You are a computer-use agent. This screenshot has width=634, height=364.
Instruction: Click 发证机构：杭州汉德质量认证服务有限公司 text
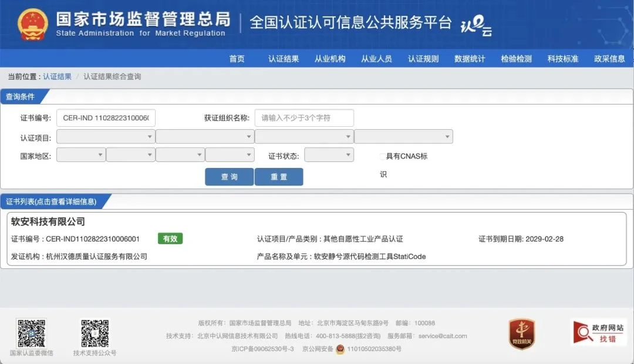click(79, 257)
